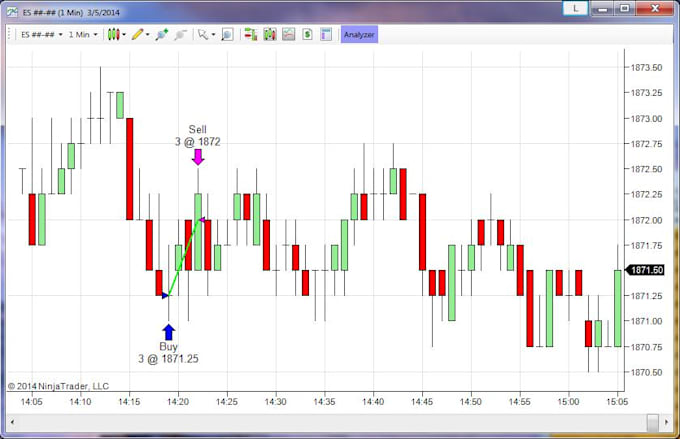The image size is (680, 439).
Task: Open the chart properties icon
Action: coord(326,35)
